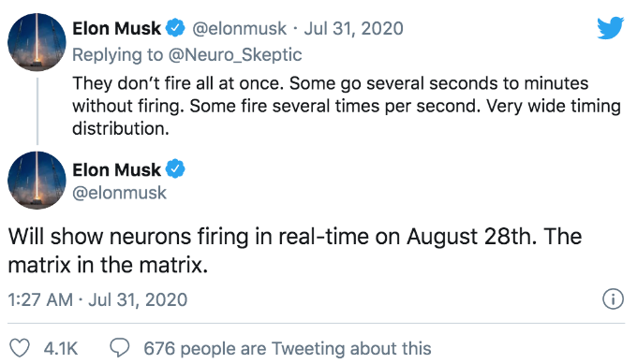This screenshot has width=637, height=364.
Task: Open the info icon beside the timestamp
Action: (613, 299)
